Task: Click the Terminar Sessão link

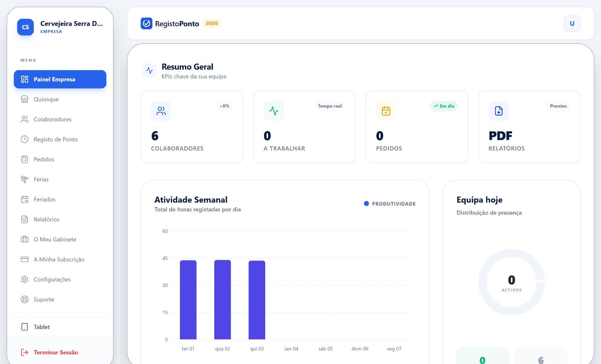Action: pos(56,352)
